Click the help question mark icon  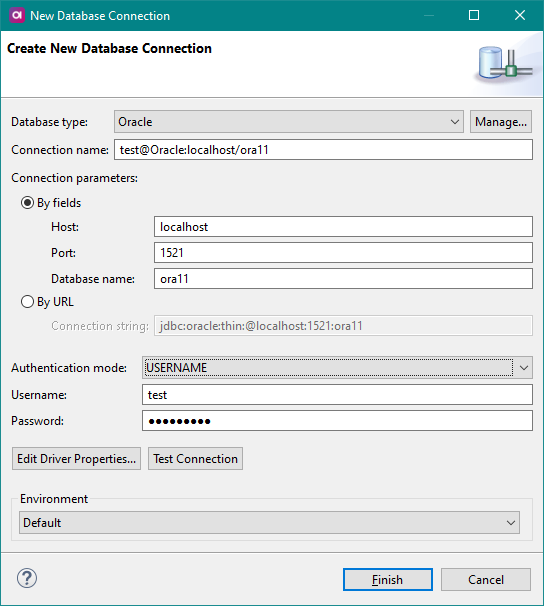(27, 578)
